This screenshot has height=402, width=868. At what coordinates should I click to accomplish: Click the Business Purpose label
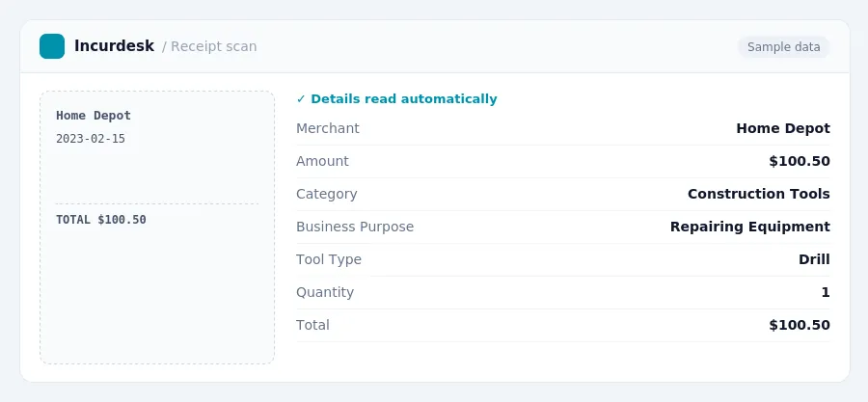(x=355, y=227)
